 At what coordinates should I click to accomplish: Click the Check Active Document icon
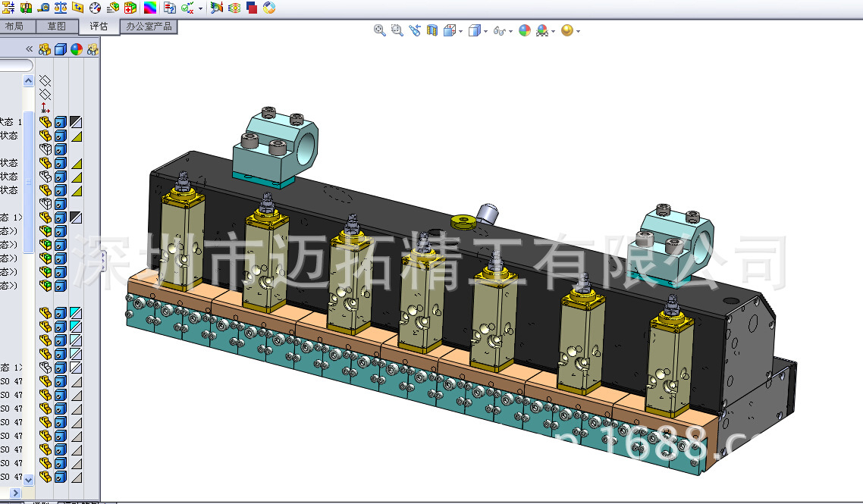pos(187,8)
